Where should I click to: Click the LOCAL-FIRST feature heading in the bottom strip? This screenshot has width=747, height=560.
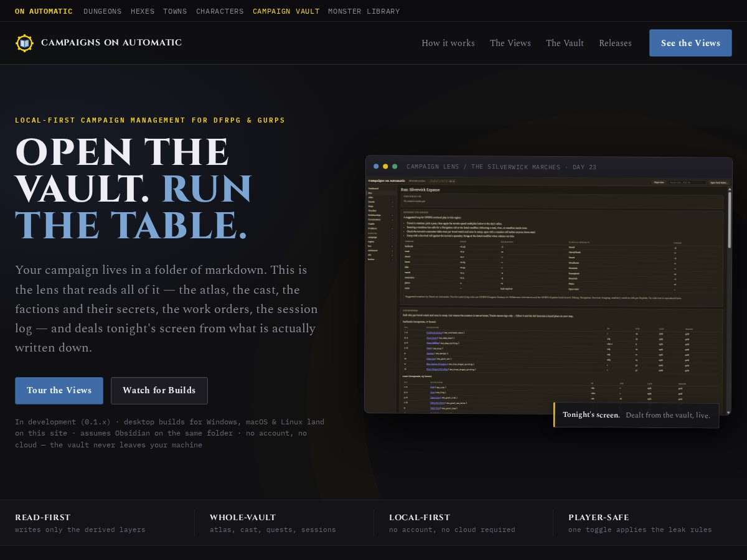pos(420,518)
